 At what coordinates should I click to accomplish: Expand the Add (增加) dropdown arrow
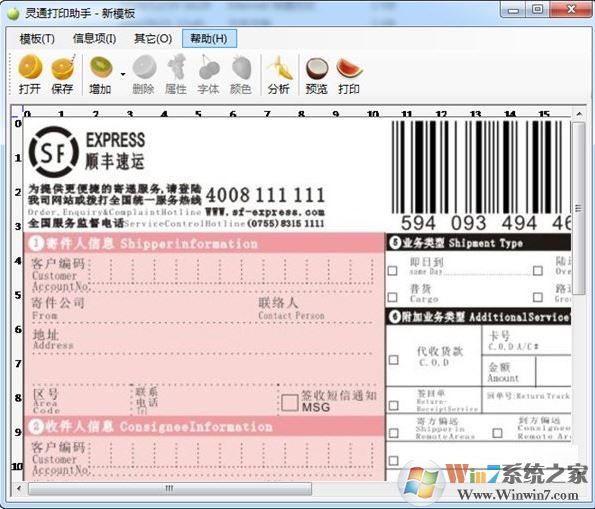coord(123,74)
